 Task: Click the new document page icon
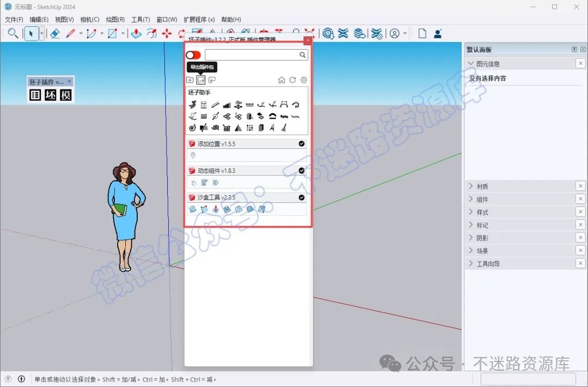point(422,33)
